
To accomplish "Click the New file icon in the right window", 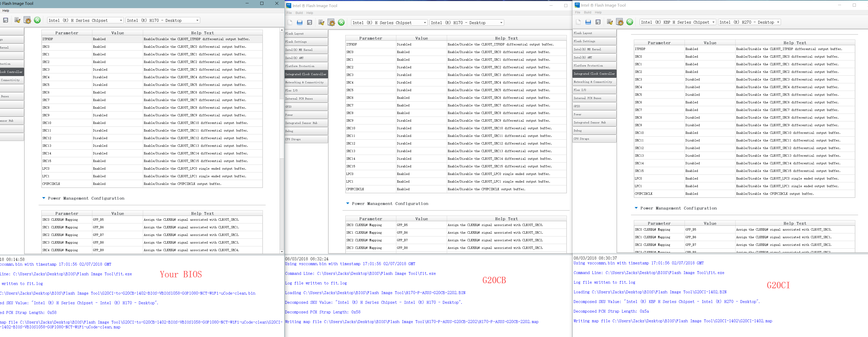I will 578,22.
